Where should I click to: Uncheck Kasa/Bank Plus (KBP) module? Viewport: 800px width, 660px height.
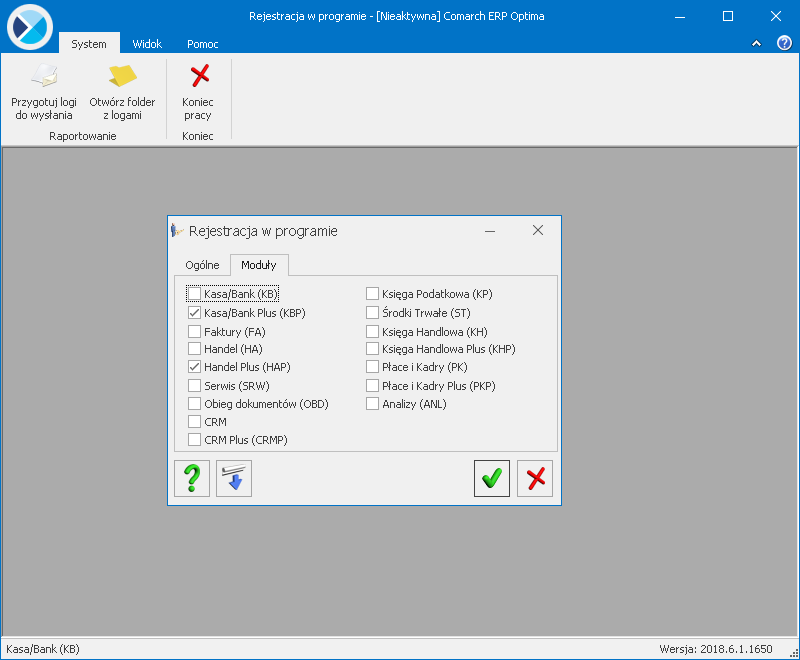194,313
